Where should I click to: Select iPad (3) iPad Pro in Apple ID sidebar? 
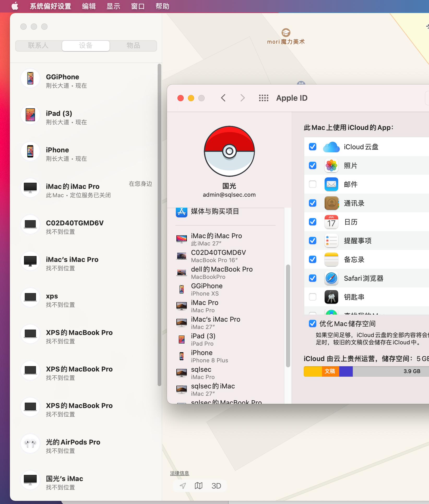225,339
